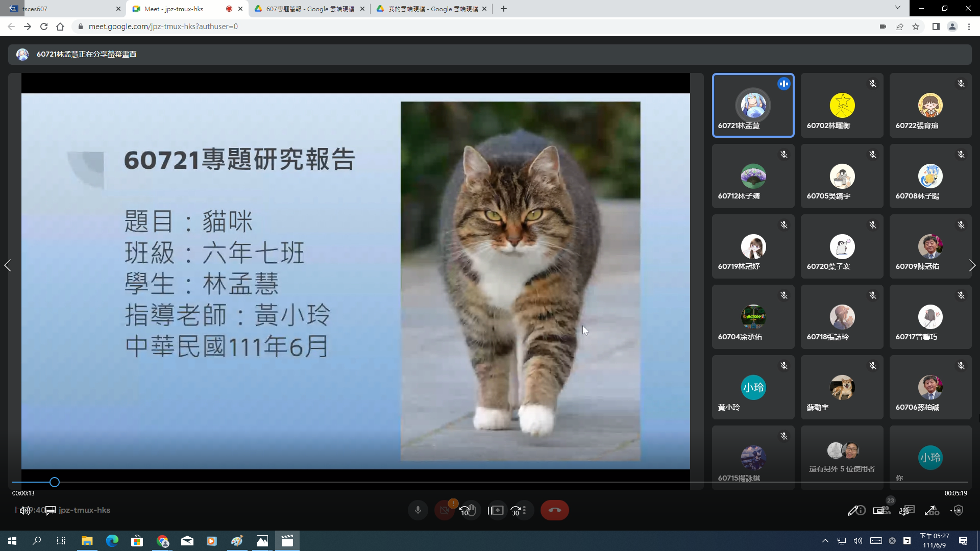This screenshot has width=980, height=551.
Task: Open Chrome tab search dropdown arrow
Action: (x=897, y=8)
